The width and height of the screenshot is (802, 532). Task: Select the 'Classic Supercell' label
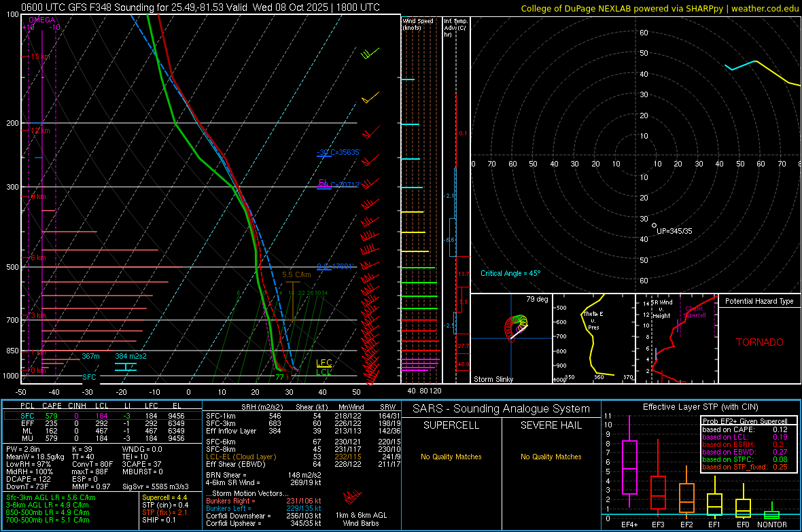click(x=694, y=312)
